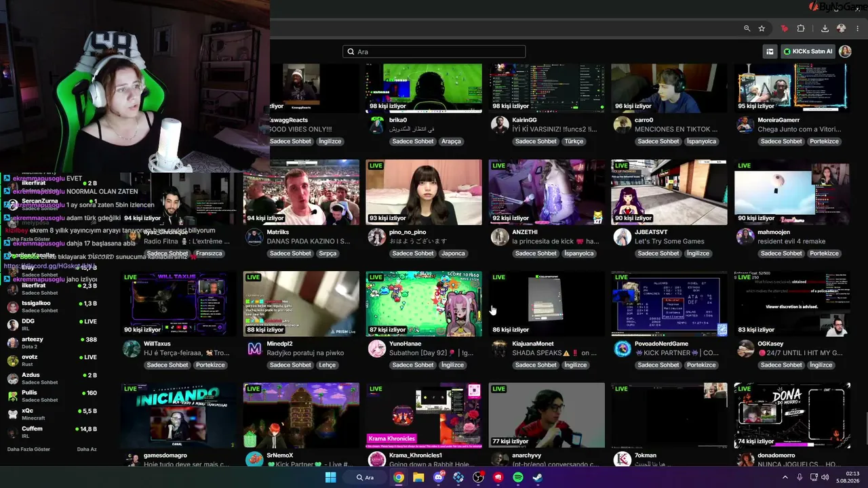Click the MoreiraGamerr channel avatar
Image resolution: width=868 pixels, height=488 pixels.
(745, 125)
